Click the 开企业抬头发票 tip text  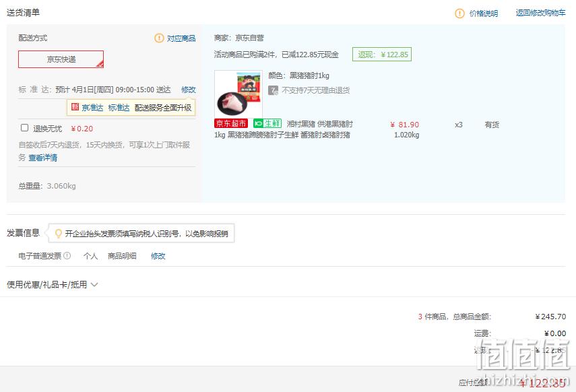coord(147,234)
